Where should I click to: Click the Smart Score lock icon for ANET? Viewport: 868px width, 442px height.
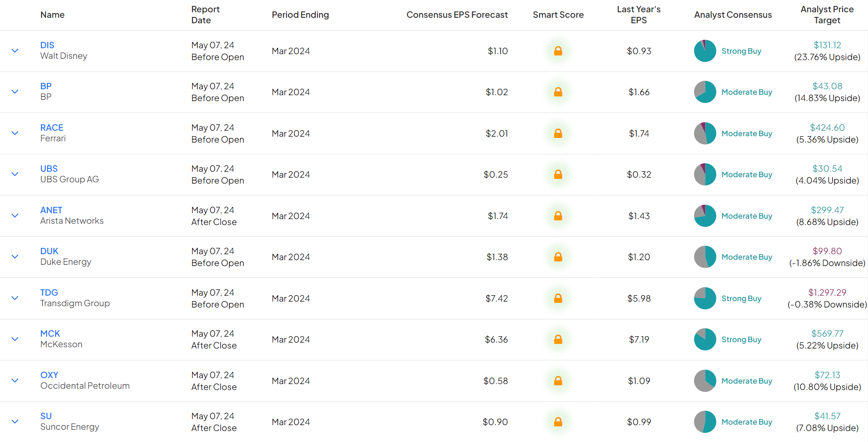[x=558, y=216]
